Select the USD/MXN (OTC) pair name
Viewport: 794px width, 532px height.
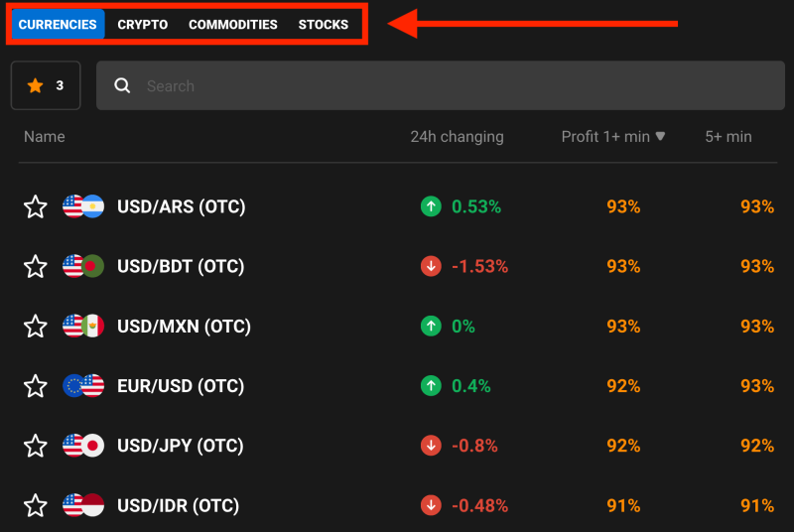click(x=184, y=327)
